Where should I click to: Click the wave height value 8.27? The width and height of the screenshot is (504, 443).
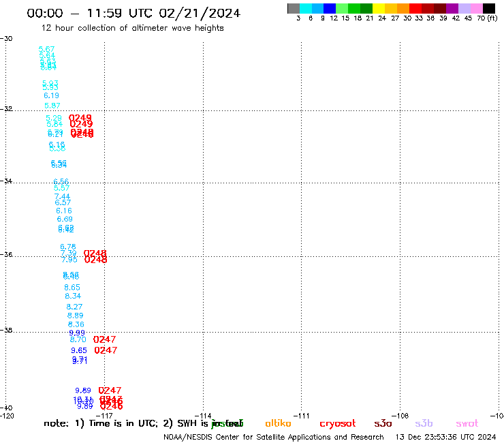tap(74, 307)
